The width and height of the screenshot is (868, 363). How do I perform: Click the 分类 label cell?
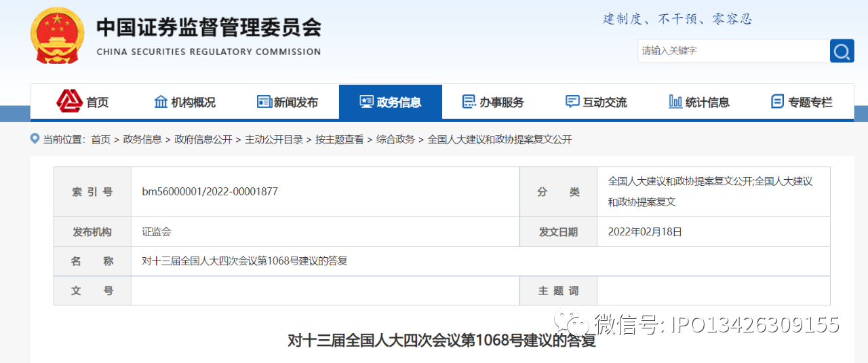[558, 192]
